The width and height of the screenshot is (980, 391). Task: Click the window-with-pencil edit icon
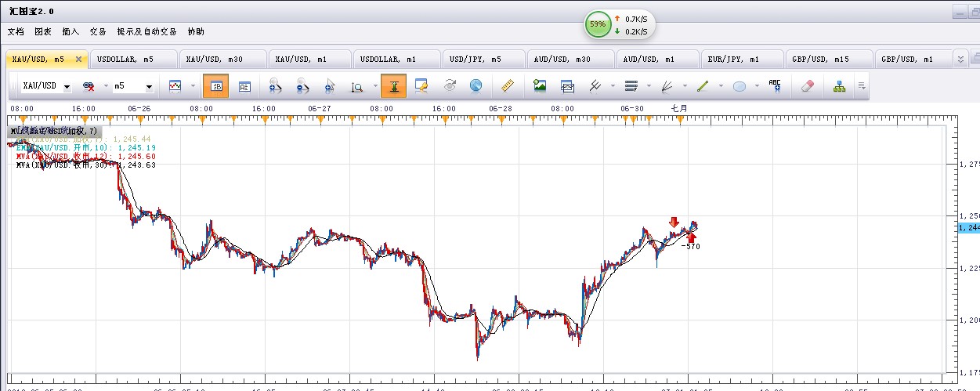click(x=421, y=86)
